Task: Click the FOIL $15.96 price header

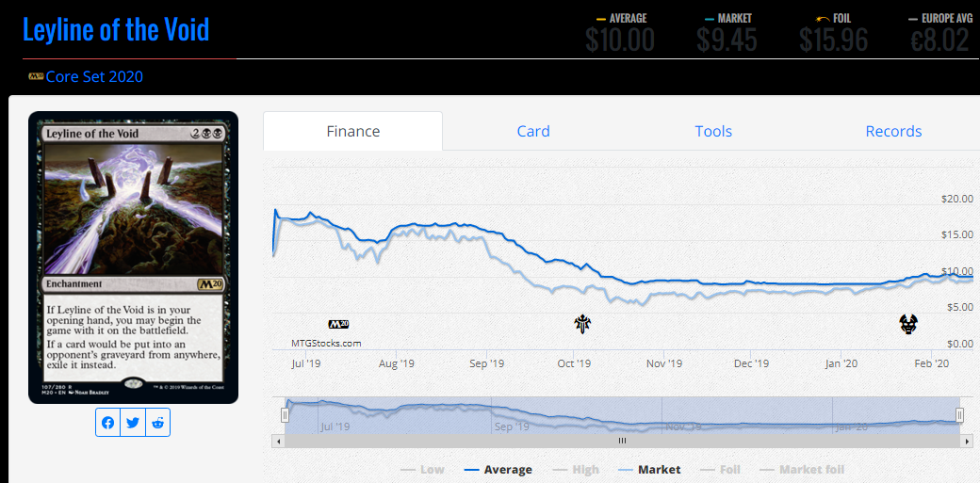Action: click(x=834, y=33)
